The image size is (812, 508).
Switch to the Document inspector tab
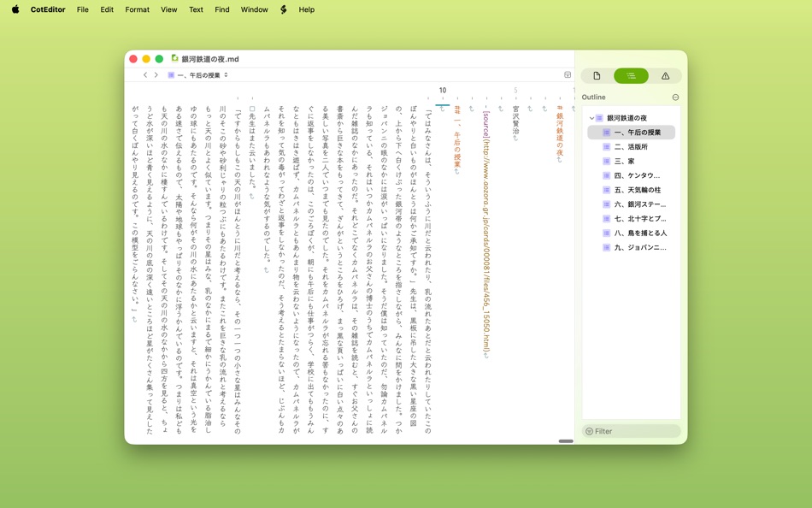(x=597, y=76)
